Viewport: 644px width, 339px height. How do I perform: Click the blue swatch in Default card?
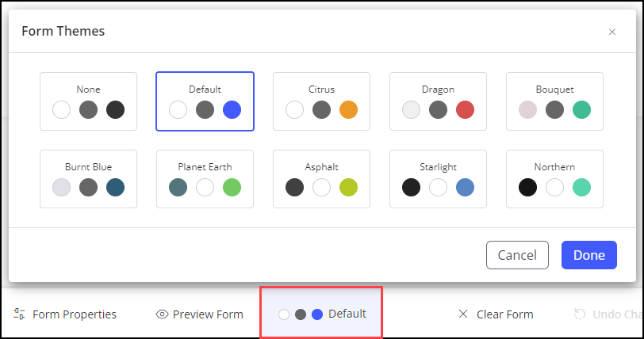(x=232, y=110)
